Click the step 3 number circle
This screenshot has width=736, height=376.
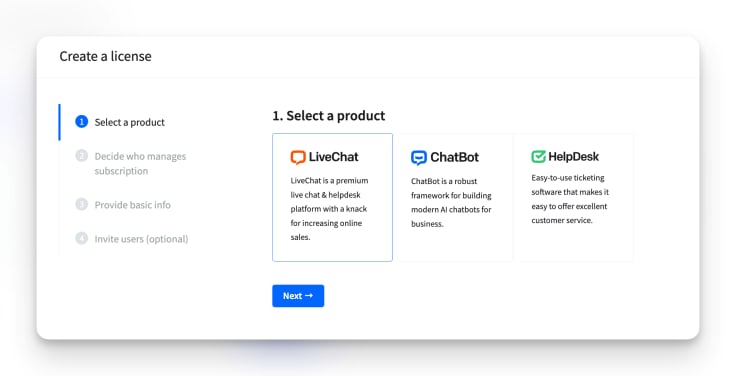(x=82, y=204)
